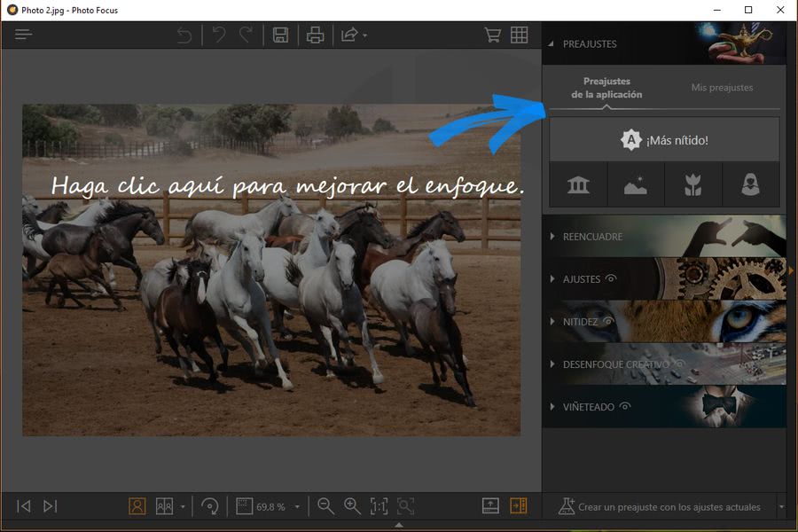Open the grid batch view icon

pos(519,35)
